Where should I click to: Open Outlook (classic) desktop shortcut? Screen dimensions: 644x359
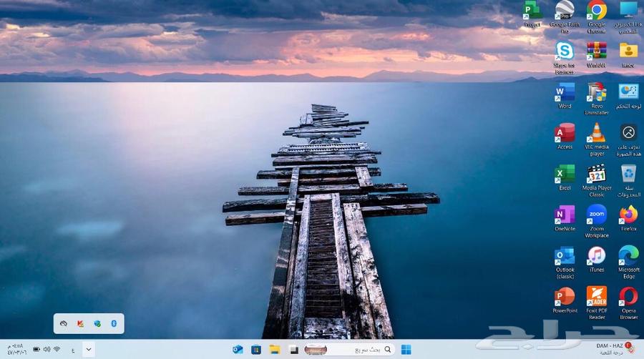[x=565, y=262]
